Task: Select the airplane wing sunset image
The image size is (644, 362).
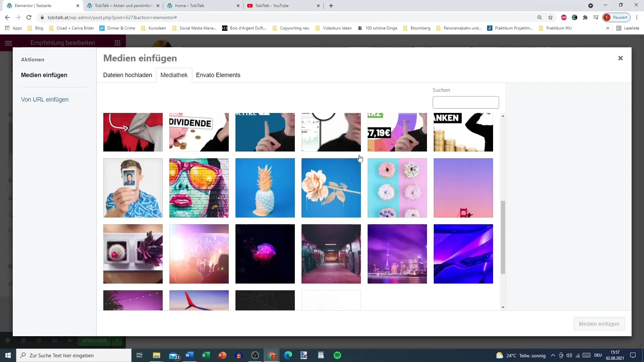Action: (199, 300)
